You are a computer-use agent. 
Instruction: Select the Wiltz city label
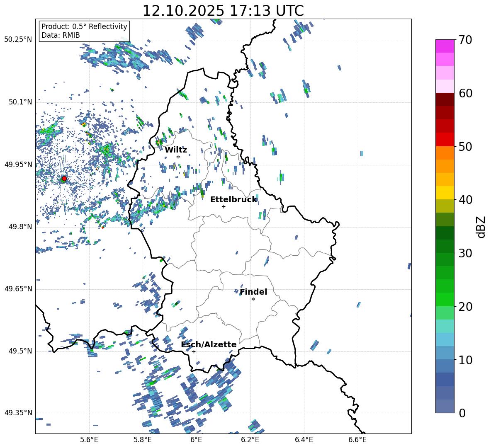coord(176,150)
